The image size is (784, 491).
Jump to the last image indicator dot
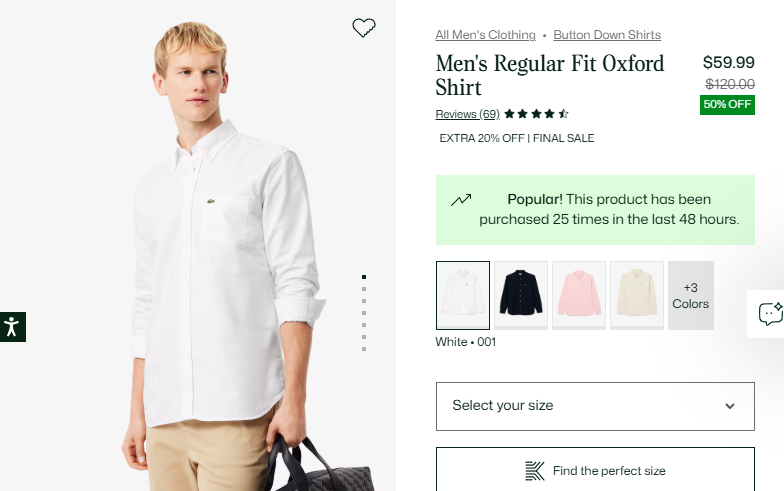[364, 349]
